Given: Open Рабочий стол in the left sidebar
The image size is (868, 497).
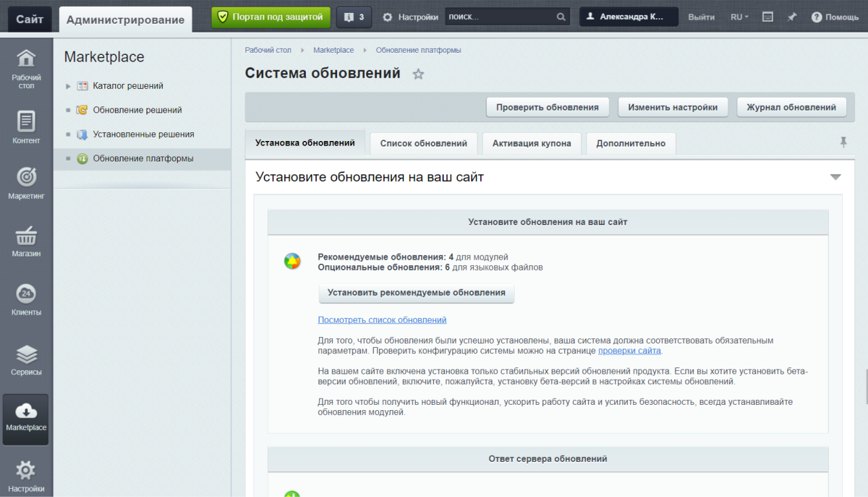Looking at the screenshot, I should pos(26,68).
